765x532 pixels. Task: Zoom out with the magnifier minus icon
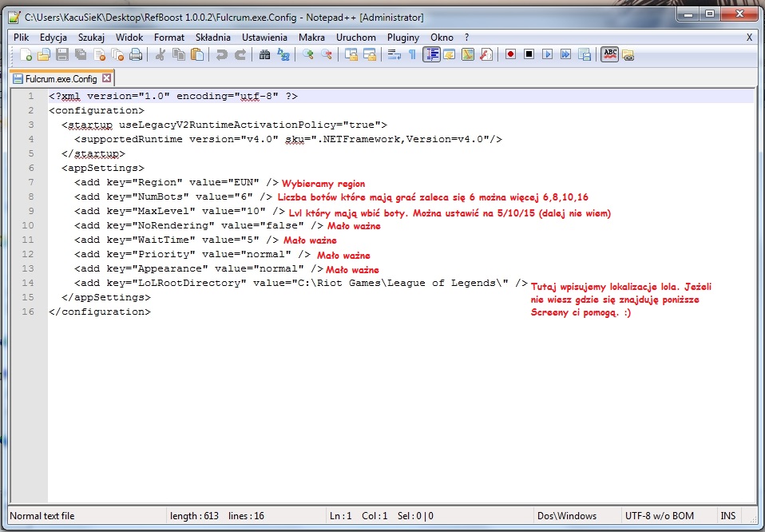[327, 54]
